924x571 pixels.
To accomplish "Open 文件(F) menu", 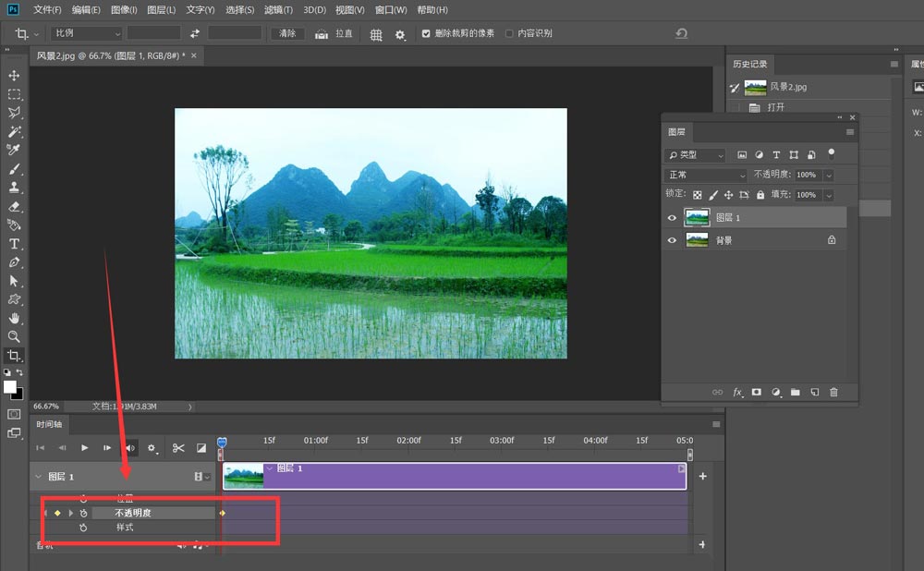I will point(47,10).
